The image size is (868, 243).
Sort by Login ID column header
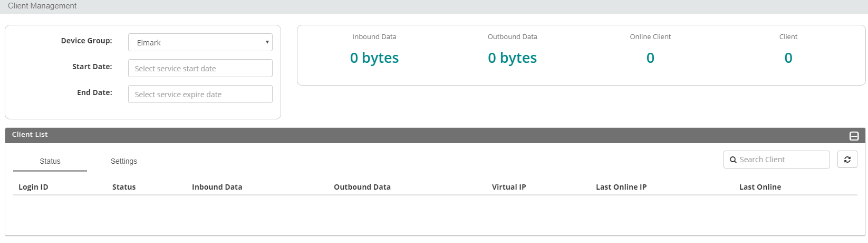click(x=33, y=187)
